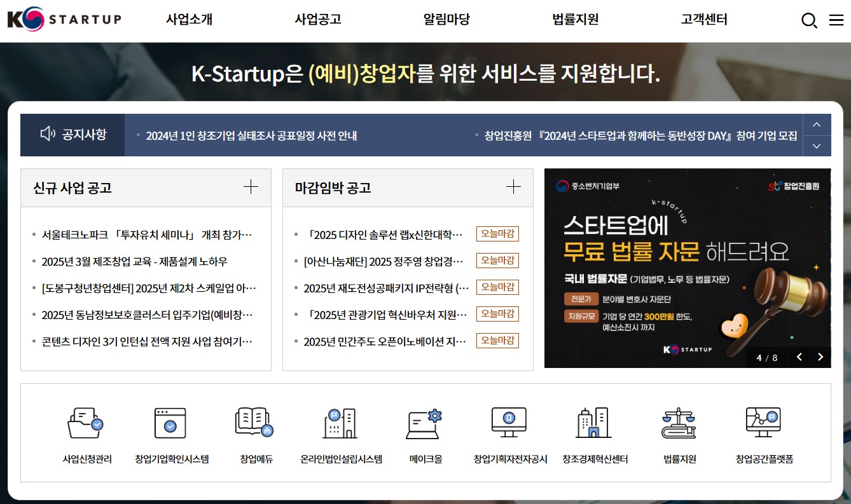Open the 고객센터 menu
851x504 pixels.
click(x=704, y=20)
